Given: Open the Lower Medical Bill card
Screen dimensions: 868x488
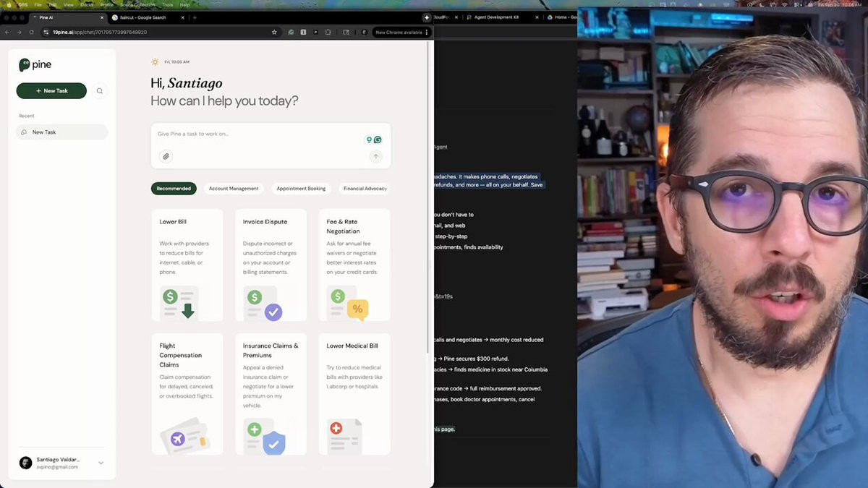Looking at the screenshot, I should [354, 394].
